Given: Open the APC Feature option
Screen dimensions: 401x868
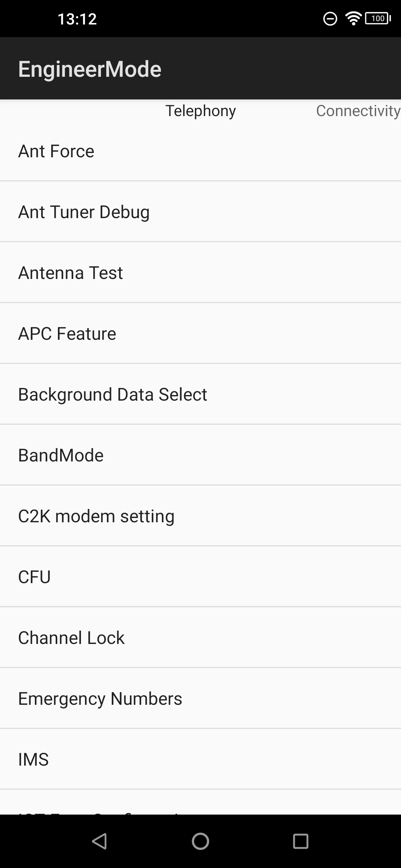Looking at the screenshot, I should [x=200, y=334].
